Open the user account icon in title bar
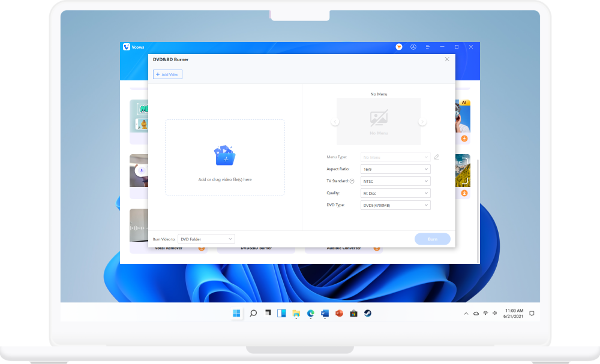600x364 pixels. (x=413, y=47)
